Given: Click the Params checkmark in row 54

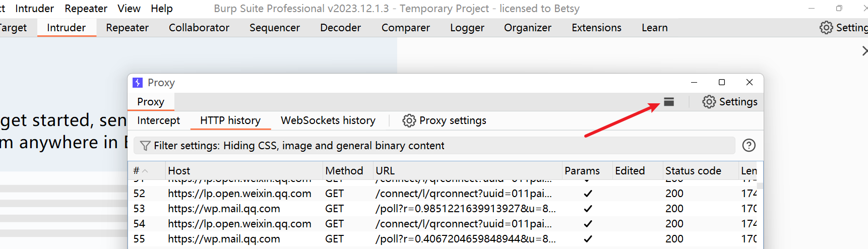Looking at the screenshot, I should pyautogui.click(x=588, y=224).
